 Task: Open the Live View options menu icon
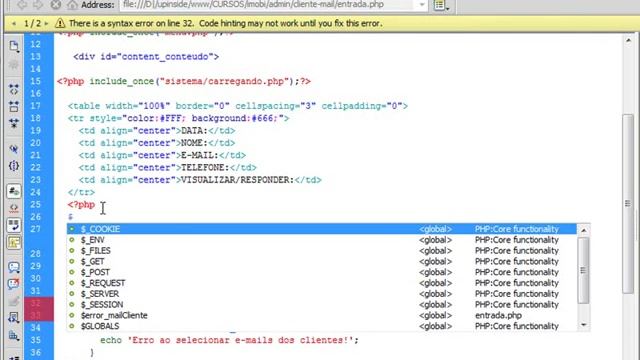pyautogui.click(x=441, y=5)
